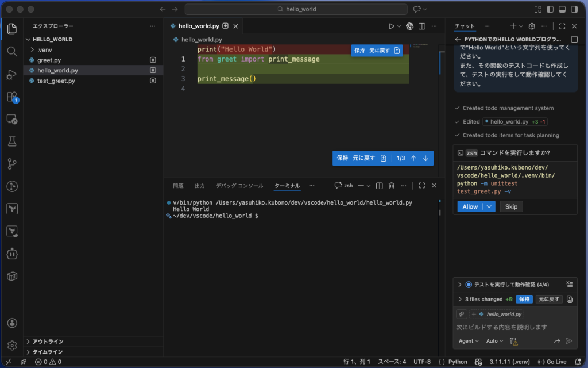Open test_greet.py in the explorer
The height and width of the screenshot is (368, 588).
pos(56,81)
